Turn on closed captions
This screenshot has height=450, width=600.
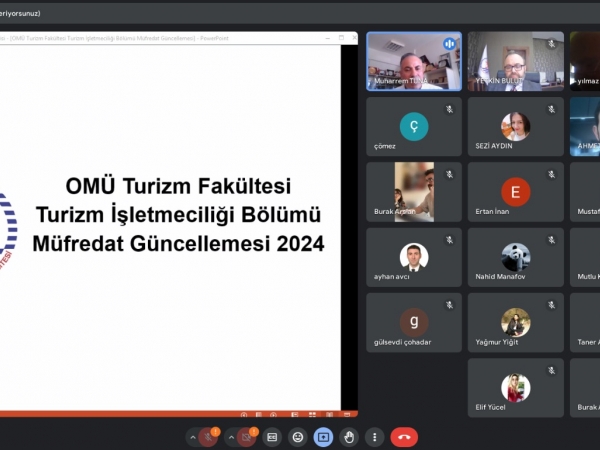[x=272, y=437]
